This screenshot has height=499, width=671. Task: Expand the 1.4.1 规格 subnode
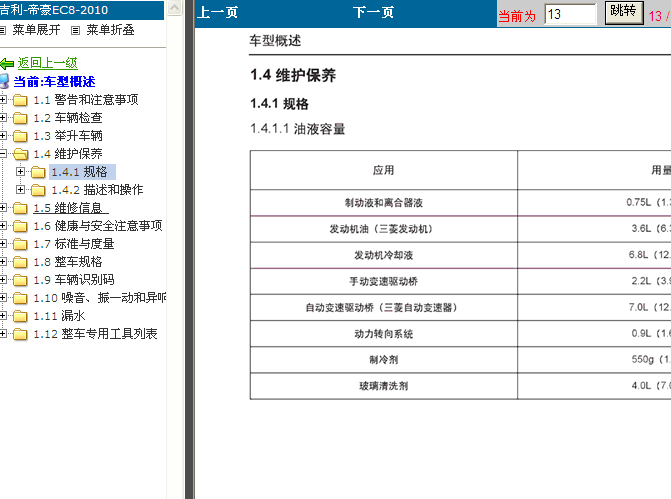20,171
